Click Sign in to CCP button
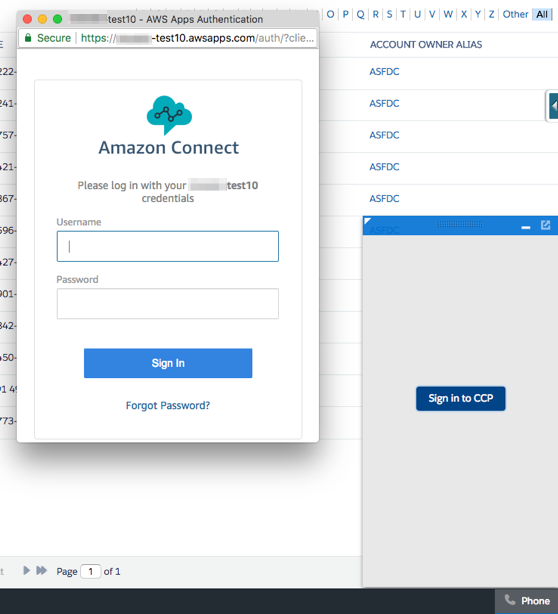The height and width of the screenshot is (614, 558). 460,398
